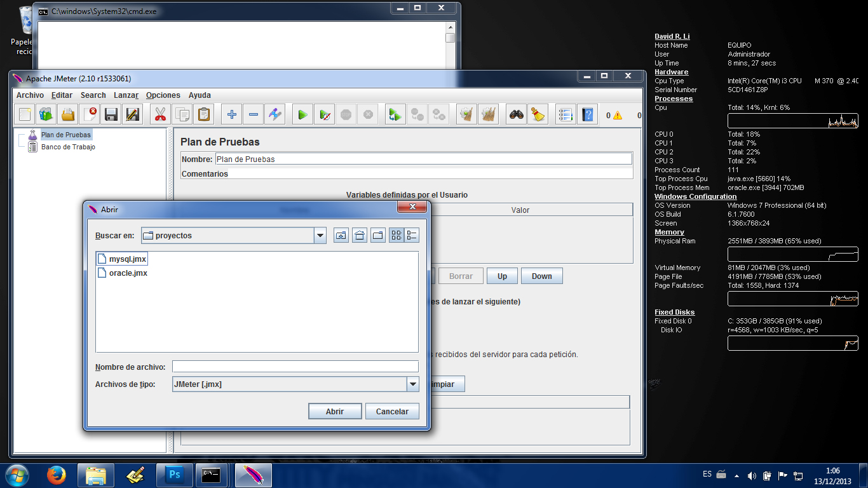This screenshot has width=868, height=488.
Task: Select the oracle.jmx file
Action: [x=122, y=273]
